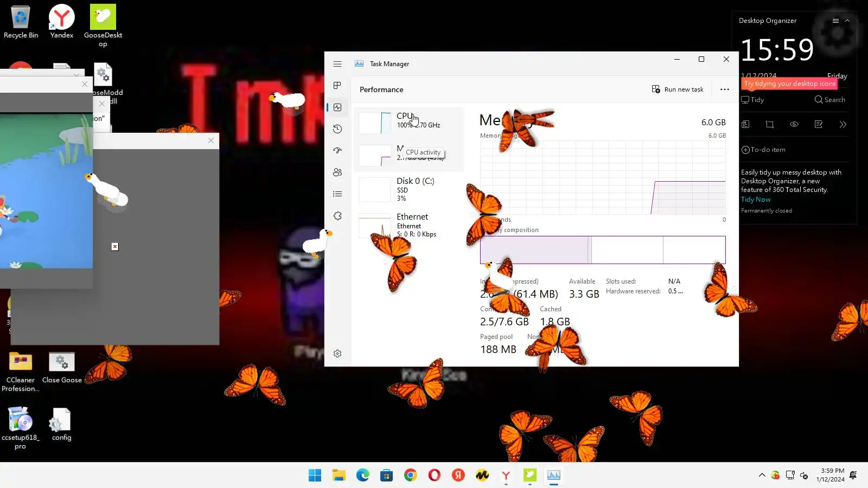Screen dimensions: 868x488
Task: Open the Details page icon in Task Manager
Action: [337, 194]
